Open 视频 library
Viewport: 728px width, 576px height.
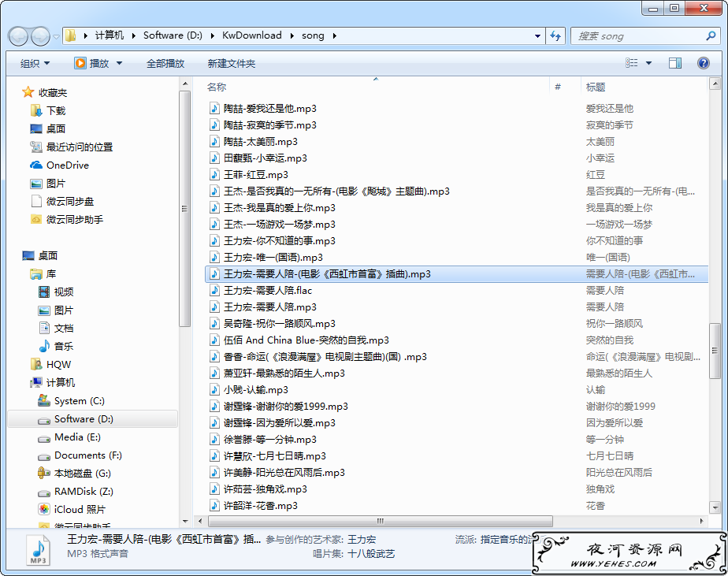click(64, 292)
